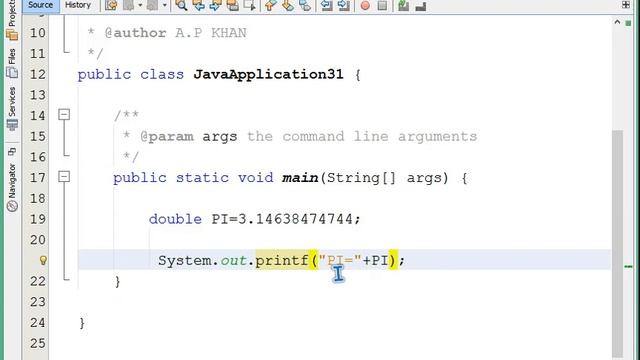This screenshot has height=360, width=640.
Task: Click the green file status square
Action: point(628,23)
